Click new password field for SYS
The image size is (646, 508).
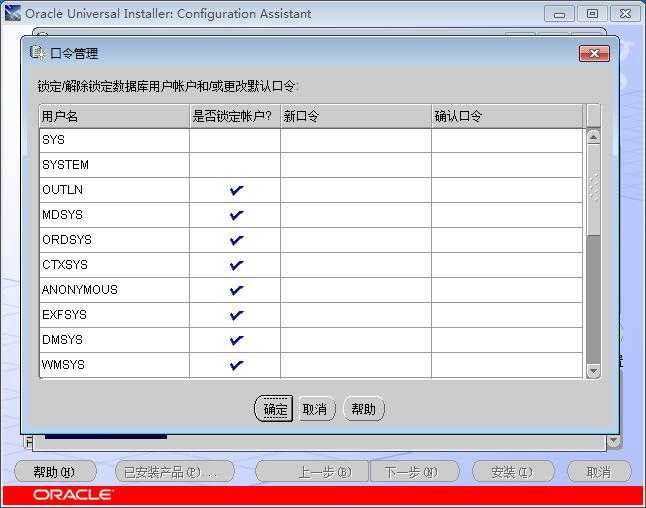(x=356, y=140)
